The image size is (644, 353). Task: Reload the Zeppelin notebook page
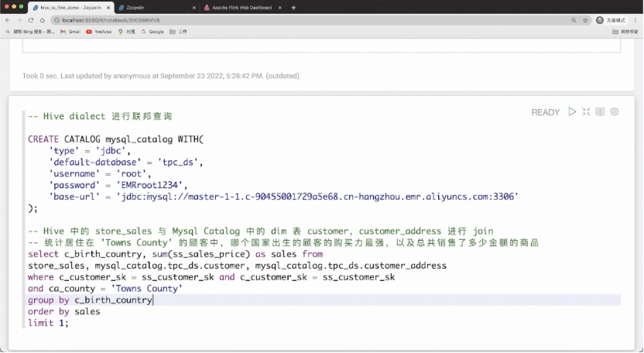point(31,20)
